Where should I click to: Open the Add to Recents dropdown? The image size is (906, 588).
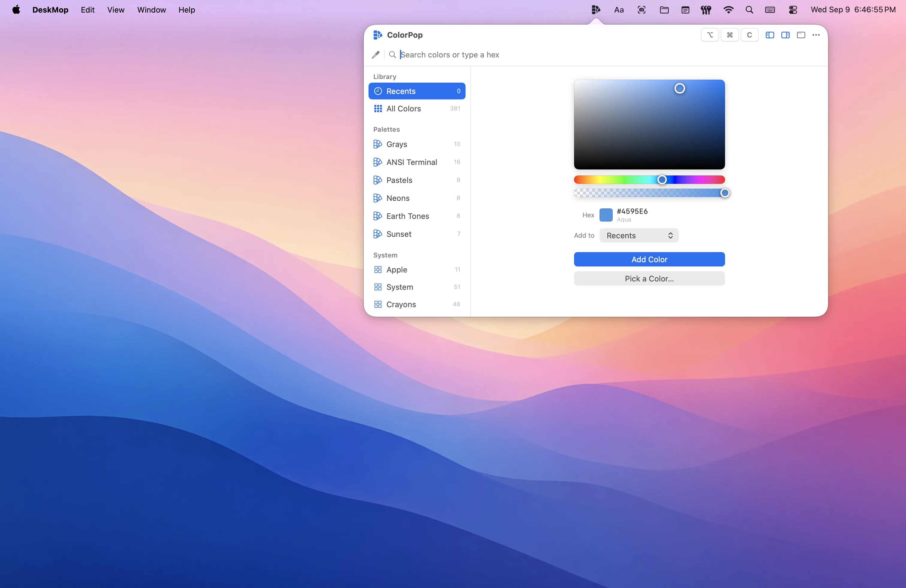click(x=639, y=235)
